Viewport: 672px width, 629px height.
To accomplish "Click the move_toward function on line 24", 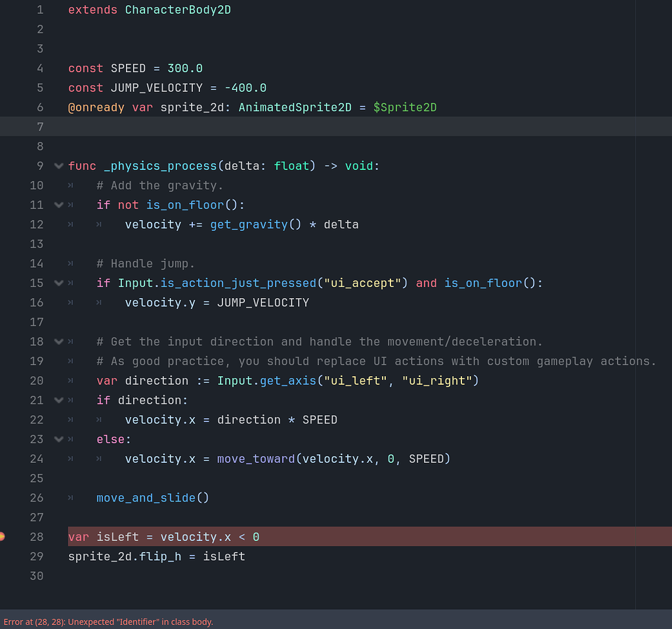I will coord(255,459).
